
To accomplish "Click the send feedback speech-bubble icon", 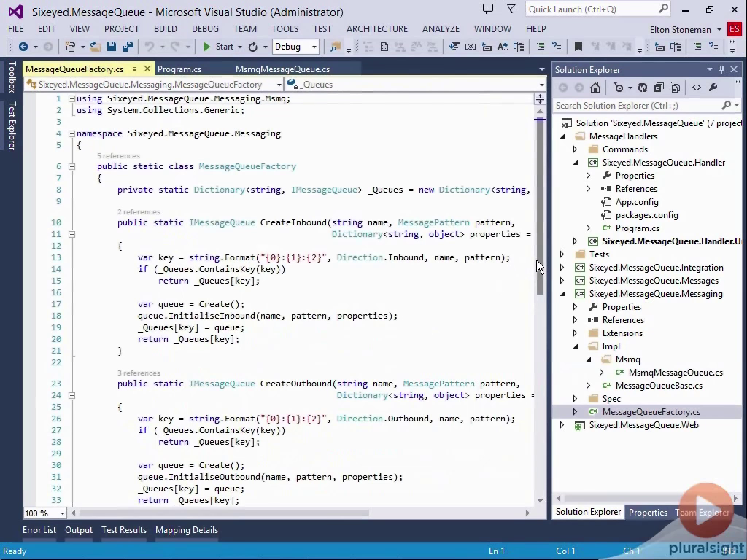I will point(488,9).
